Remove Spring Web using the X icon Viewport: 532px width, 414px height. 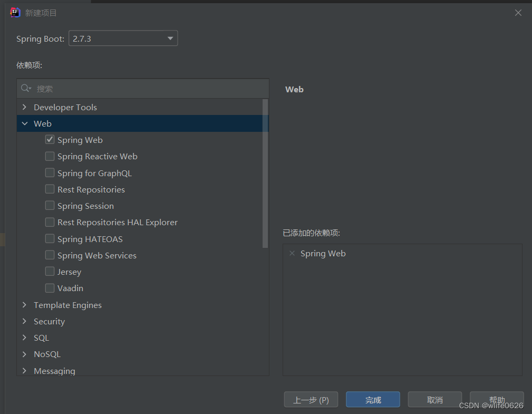(x=292, y=254)
